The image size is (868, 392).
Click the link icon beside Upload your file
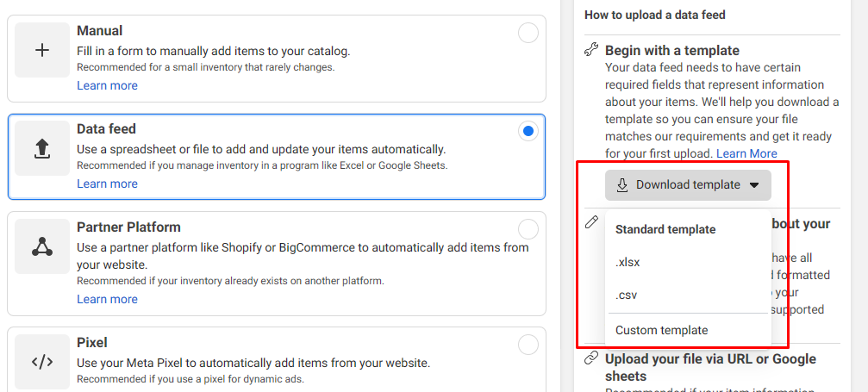(x=591, y=358)
